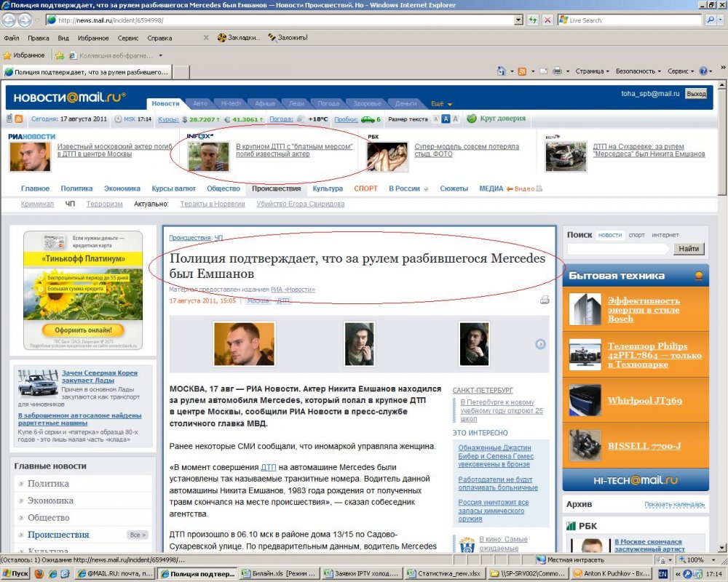
Task: Expand the address bar URL history dropdown
Action: [x=521, y=20]
